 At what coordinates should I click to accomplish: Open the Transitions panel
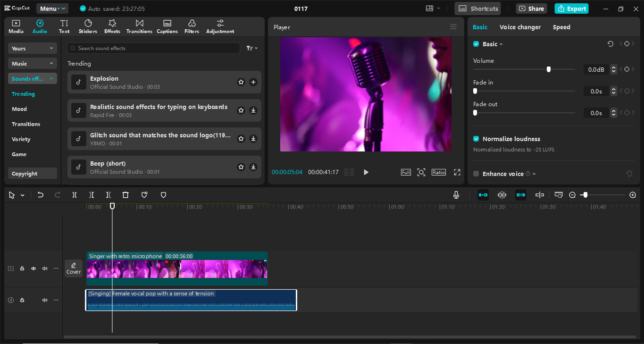pos(139,26)
